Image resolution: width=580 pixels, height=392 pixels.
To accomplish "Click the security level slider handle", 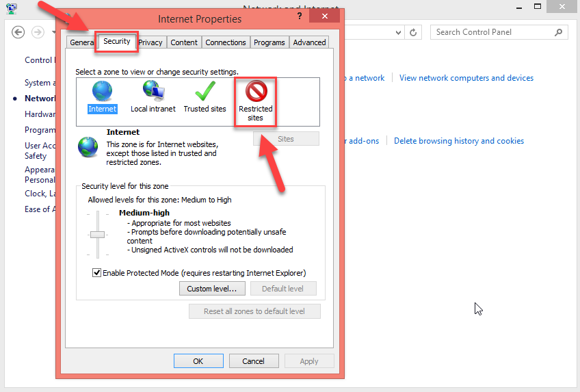I will [97, 235].
